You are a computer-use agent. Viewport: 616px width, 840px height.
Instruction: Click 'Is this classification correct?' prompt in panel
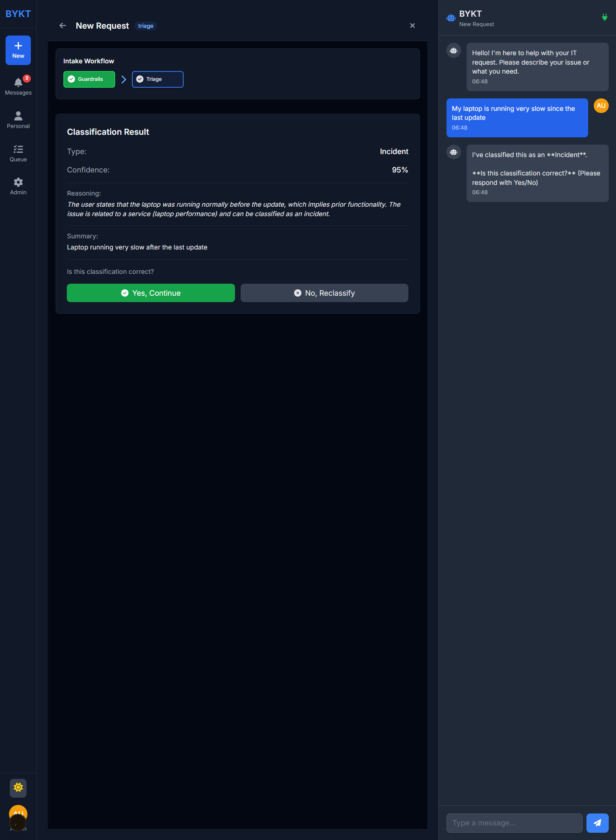[110, 272]
